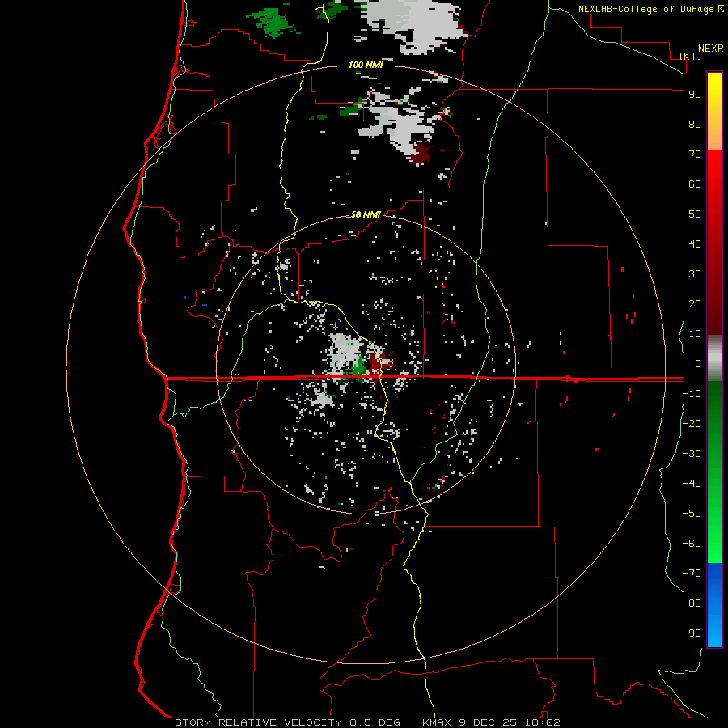Click the 50 value on the velocity scale
This screenshot has height=728, width=728.
695,214
